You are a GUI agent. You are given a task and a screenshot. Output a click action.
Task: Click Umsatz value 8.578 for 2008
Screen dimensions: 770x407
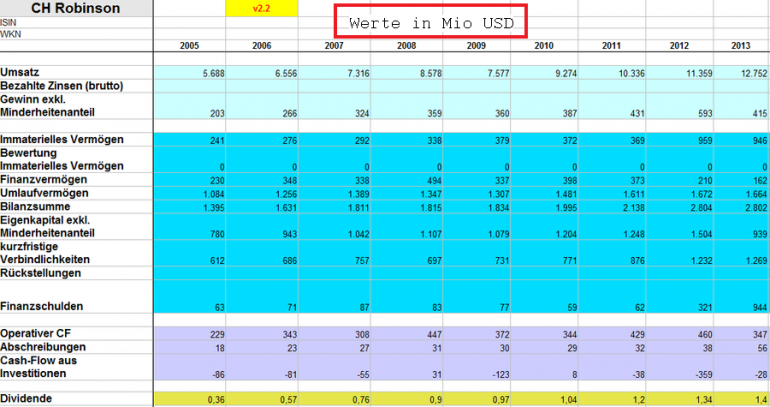pos(431,74)
